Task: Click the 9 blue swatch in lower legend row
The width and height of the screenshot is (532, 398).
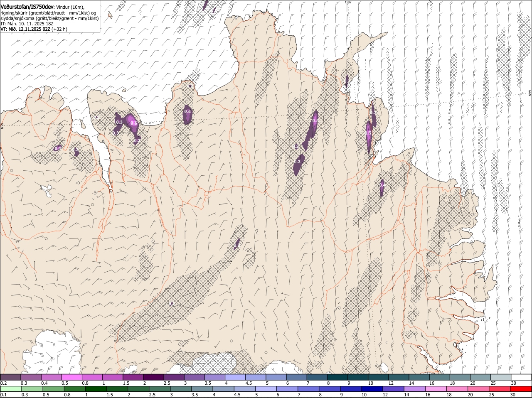Action: pyautogui.click(x=350, y=389)
